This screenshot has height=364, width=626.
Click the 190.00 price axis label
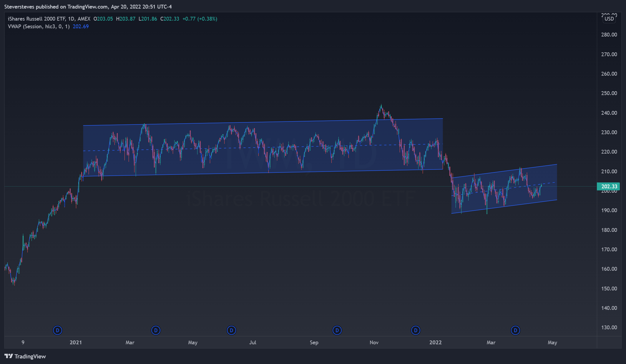click(x=609, y=210)
